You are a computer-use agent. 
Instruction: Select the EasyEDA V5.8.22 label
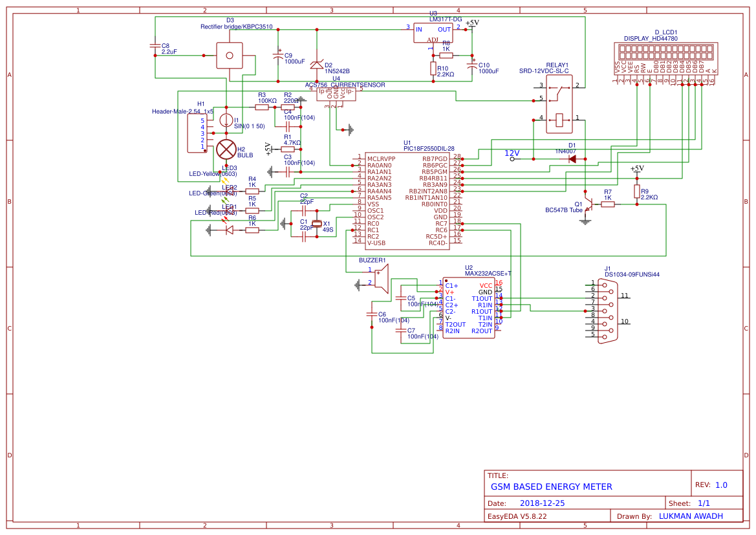coord(517,516)
